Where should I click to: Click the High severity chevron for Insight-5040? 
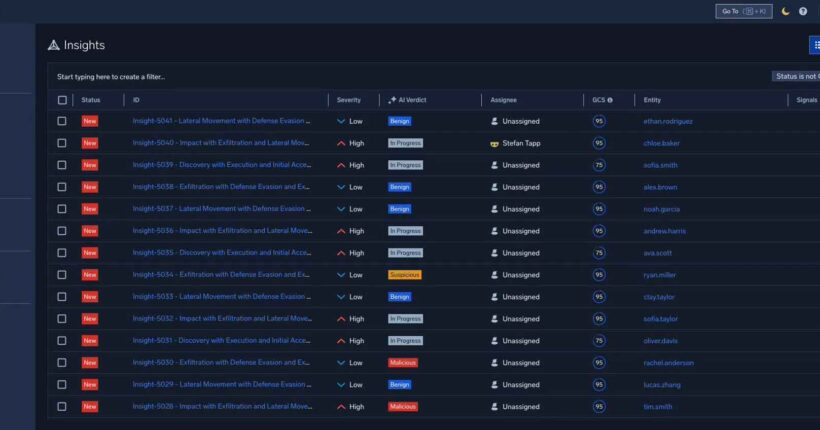click(341, 143)
